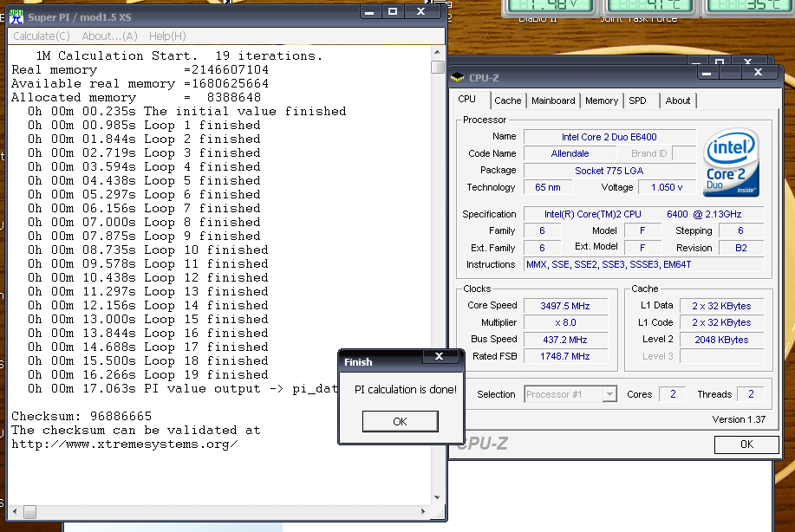Click the Name field 'Intel Core 2 Duo E6400'
Image resolution: width=795 pixels, height=532 pixels.
click(x=609, y=137)
